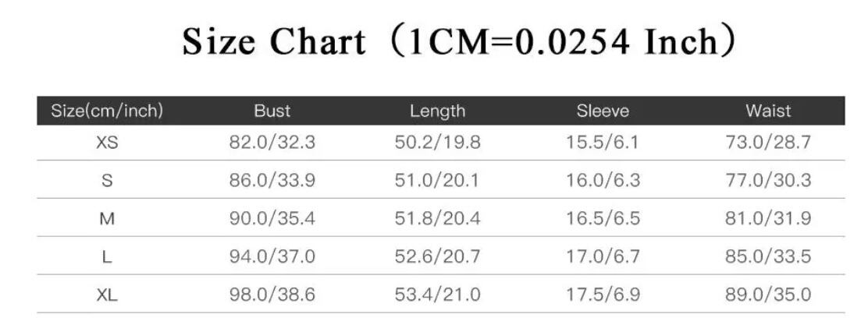The width and height of the screenshot is (868, 318).
Task: Click the Waist column header
Action: click(768, 111)
